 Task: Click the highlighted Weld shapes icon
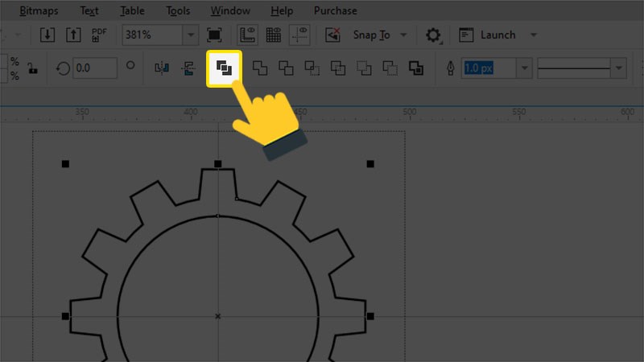(x=225, y=68)
